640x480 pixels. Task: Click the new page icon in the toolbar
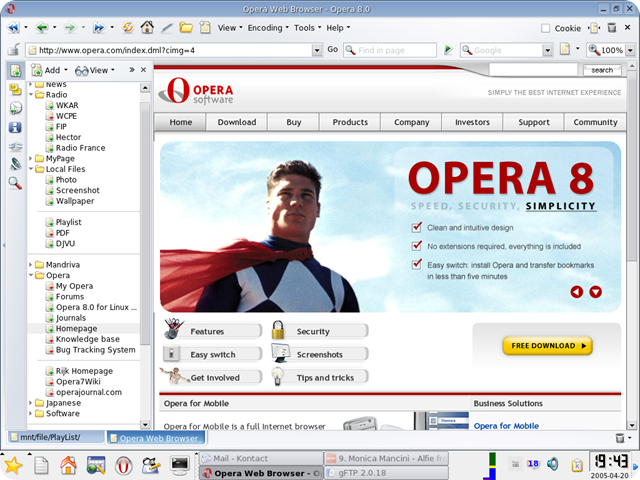click(205, 28)
